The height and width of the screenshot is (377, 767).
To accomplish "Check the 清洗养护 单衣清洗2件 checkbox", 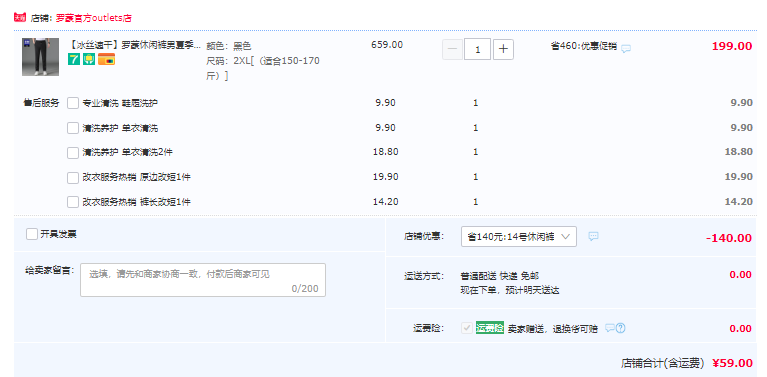I will coord(73,153).
